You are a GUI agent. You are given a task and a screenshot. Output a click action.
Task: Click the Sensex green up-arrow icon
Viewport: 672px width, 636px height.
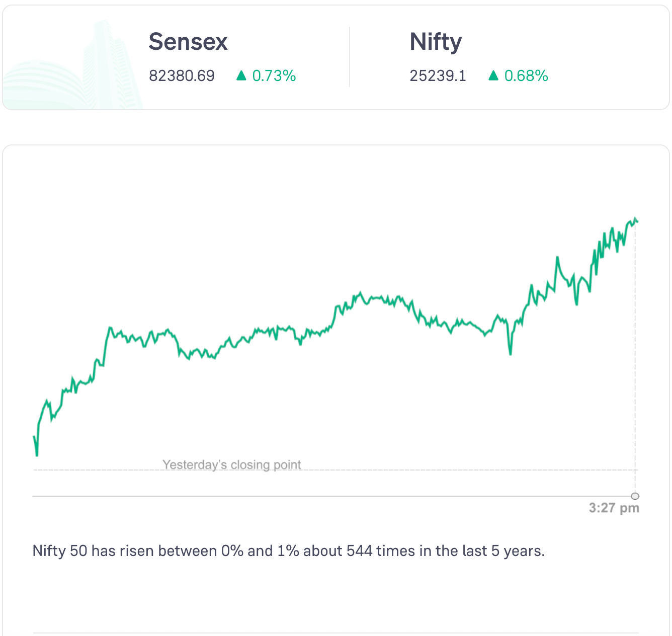tap(241, 76)
